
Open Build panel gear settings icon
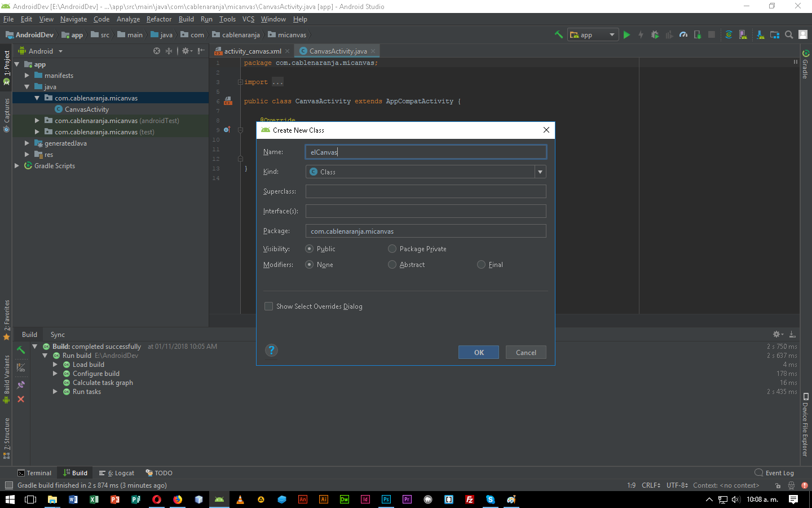pos(778,334)
